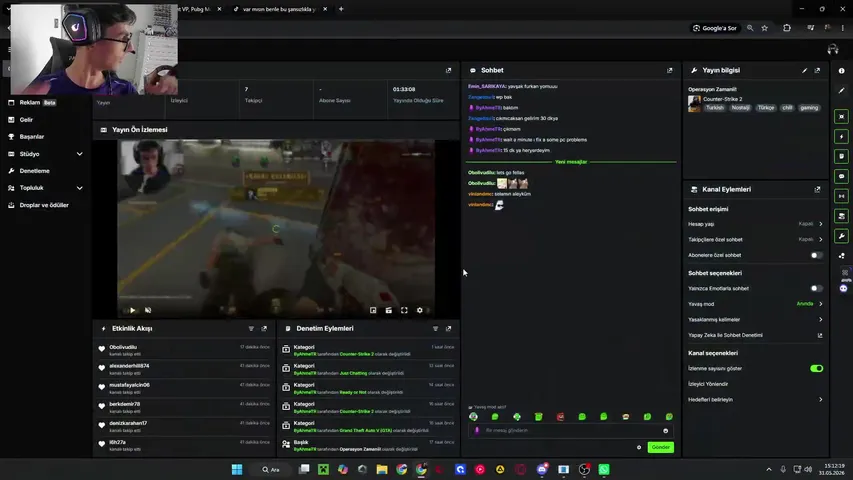The image size is (853, 480).
Task: Play the stream preview video
Action: pos(132,310)
